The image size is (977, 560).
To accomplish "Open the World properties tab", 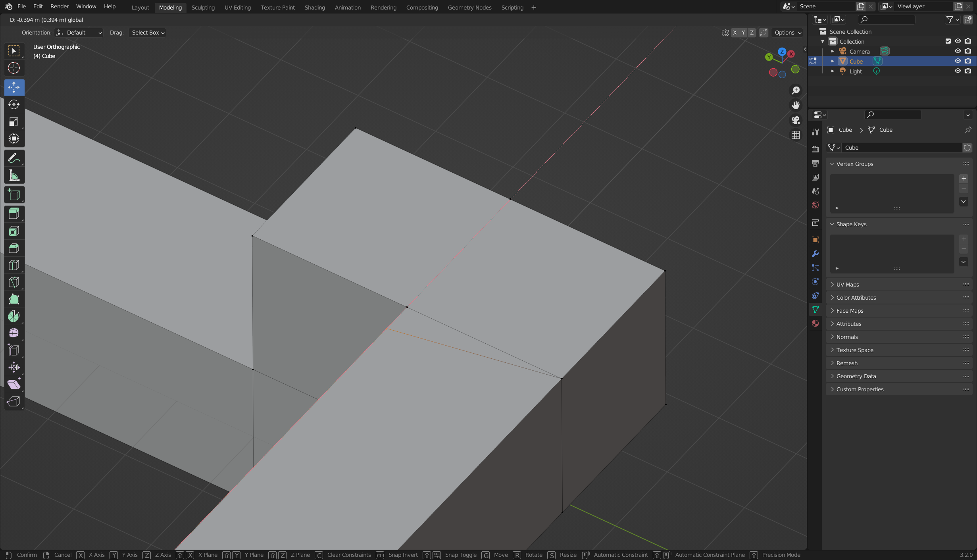I will (815, 205).
